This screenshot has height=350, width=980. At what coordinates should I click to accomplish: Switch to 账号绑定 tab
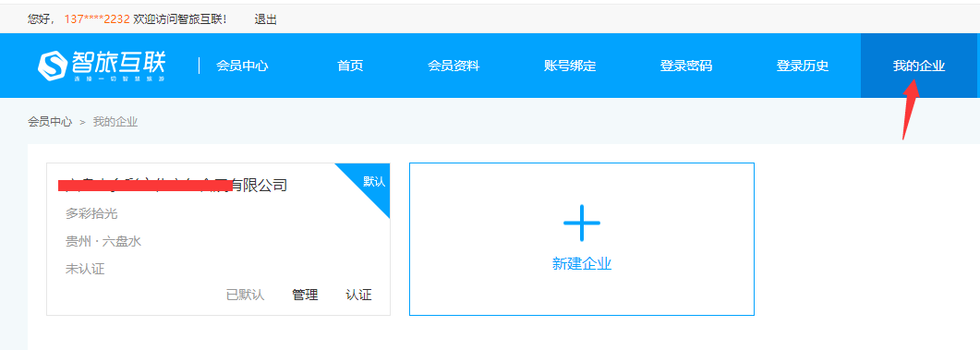(x=570, y=66)
